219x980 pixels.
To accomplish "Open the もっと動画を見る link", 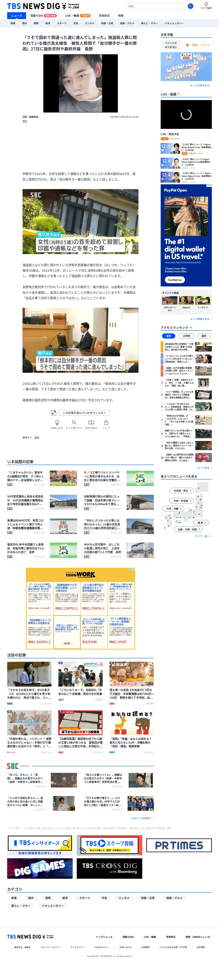I will [x=201, y=319].
